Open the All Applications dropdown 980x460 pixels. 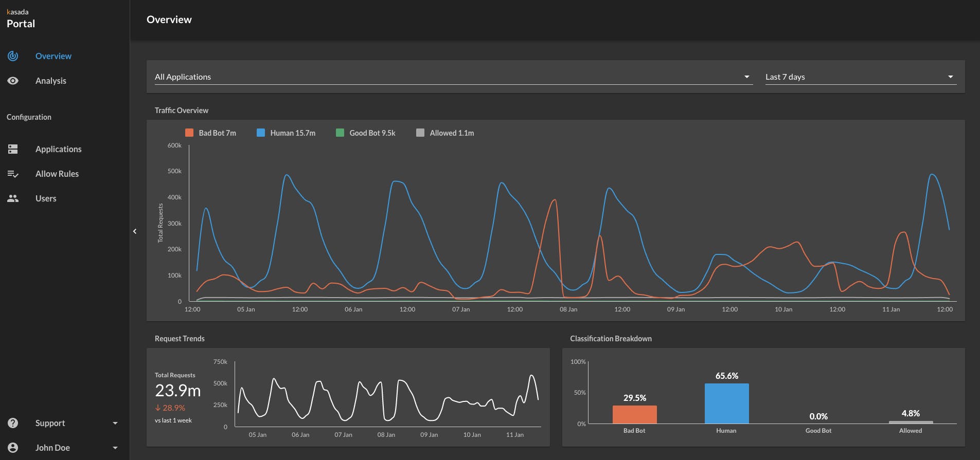click(454, 77)
